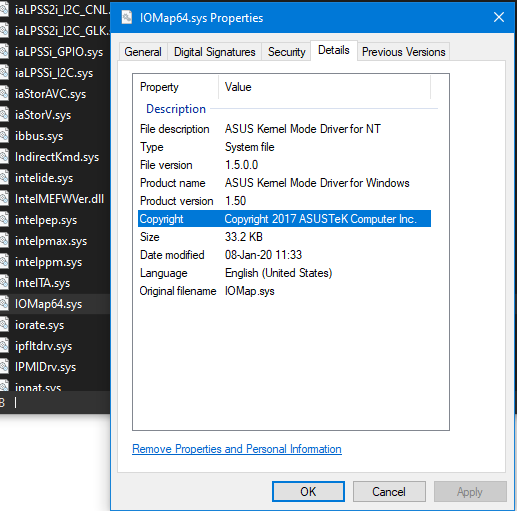This screenshot has width=517, height=511.
Task: Select the Type property row
Action: click(284, 147)
